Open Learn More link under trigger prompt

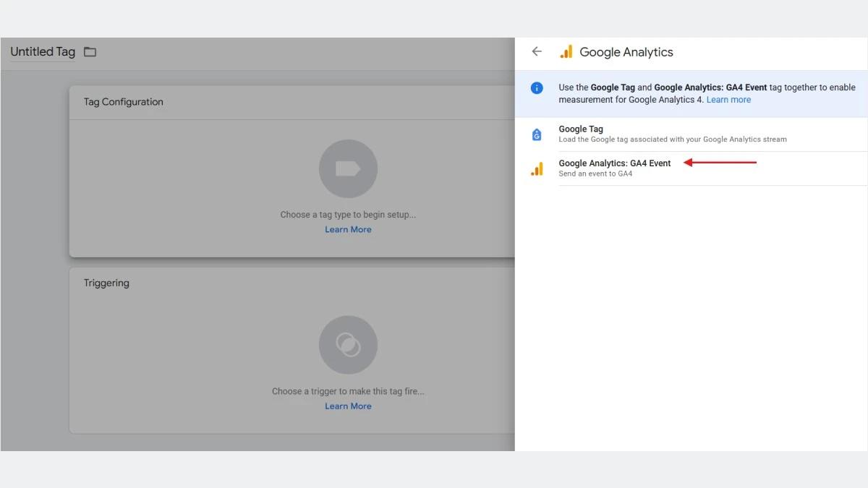348,406
